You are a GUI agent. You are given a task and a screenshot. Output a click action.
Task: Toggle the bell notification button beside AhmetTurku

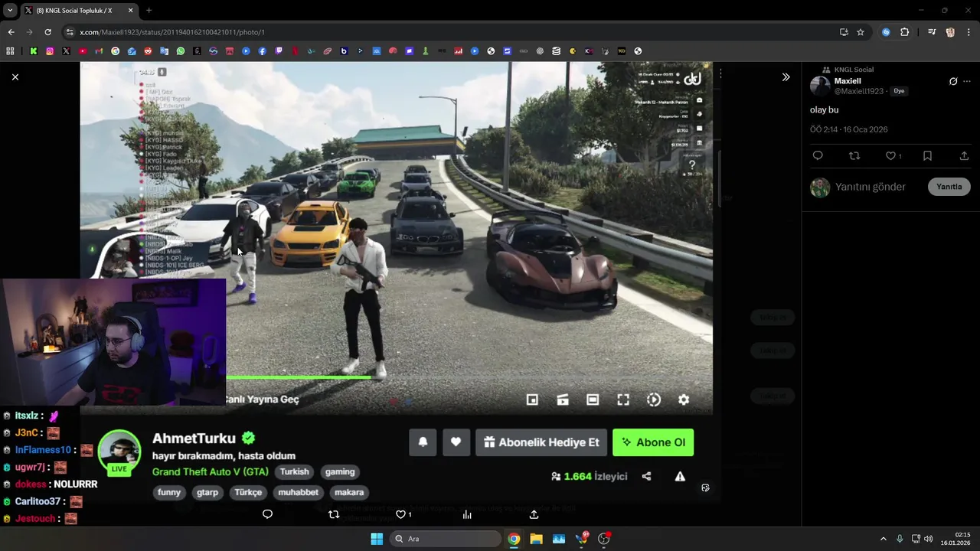click(423, 442)
